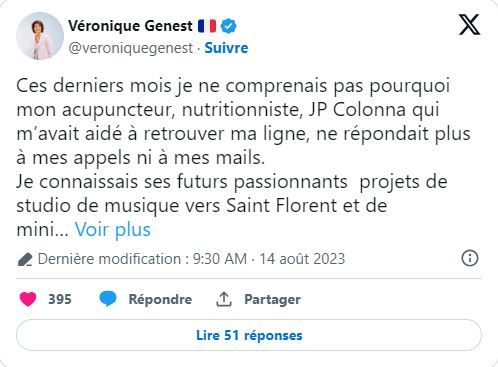
Task: Expand the tweet with Voir plus
Action: tap(113, 230)
